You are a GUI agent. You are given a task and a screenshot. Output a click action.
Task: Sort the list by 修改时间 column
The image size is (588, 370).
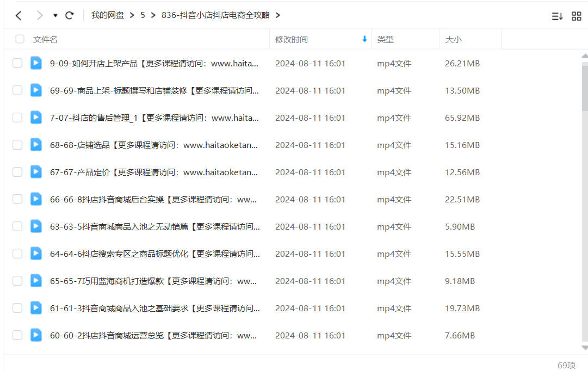pyautogui.click(x=292, y=39)
